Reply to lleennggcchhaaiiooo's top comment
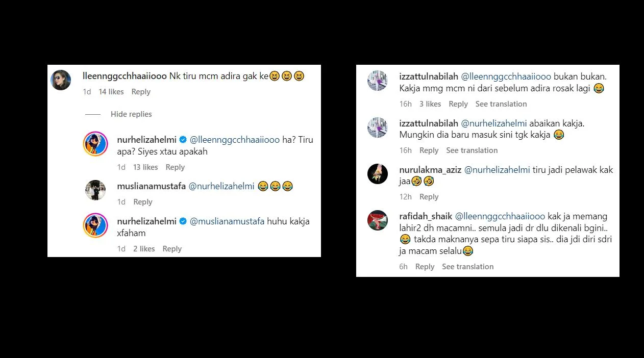This screenshot has width=644, height=358. [141, 92]
